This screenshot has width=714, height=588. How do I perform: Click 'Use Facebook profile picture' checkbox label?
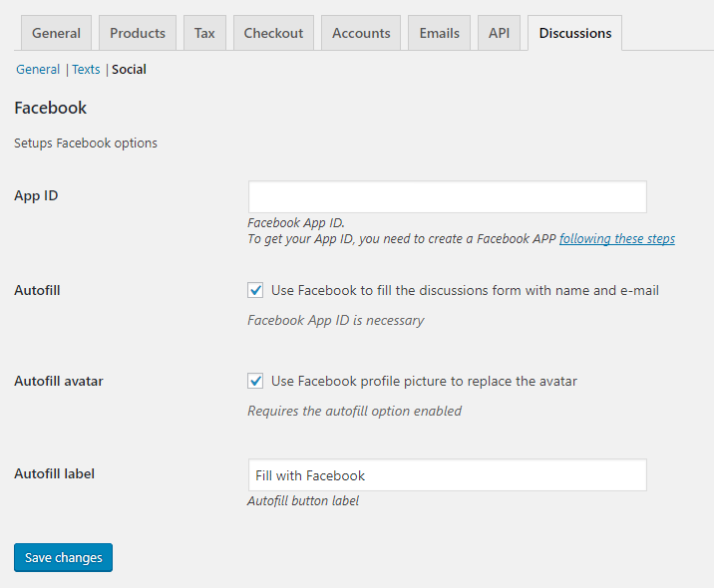[x=424, y=381]
